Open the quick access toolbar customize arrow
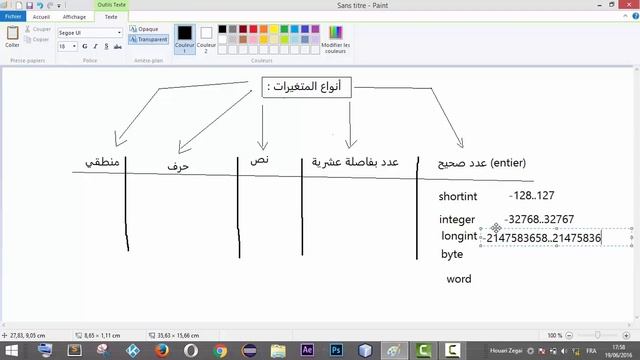The image size is (640, 360). pos(59,6)
